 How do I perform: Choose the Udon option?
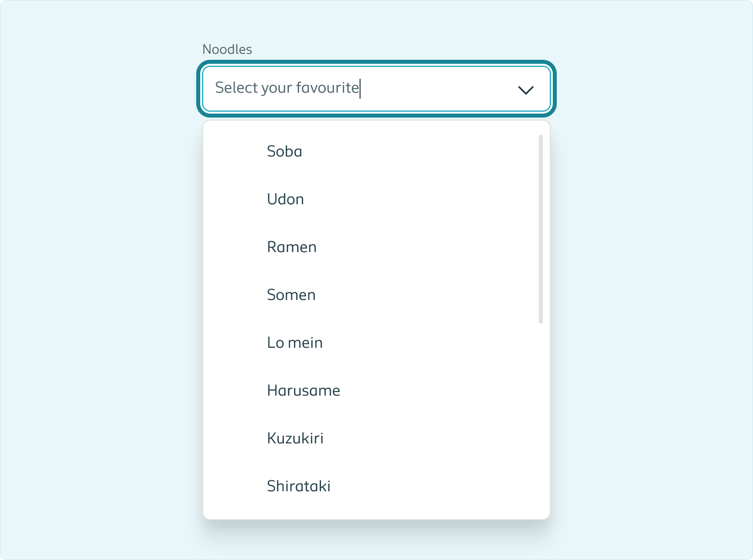point(285,199)
